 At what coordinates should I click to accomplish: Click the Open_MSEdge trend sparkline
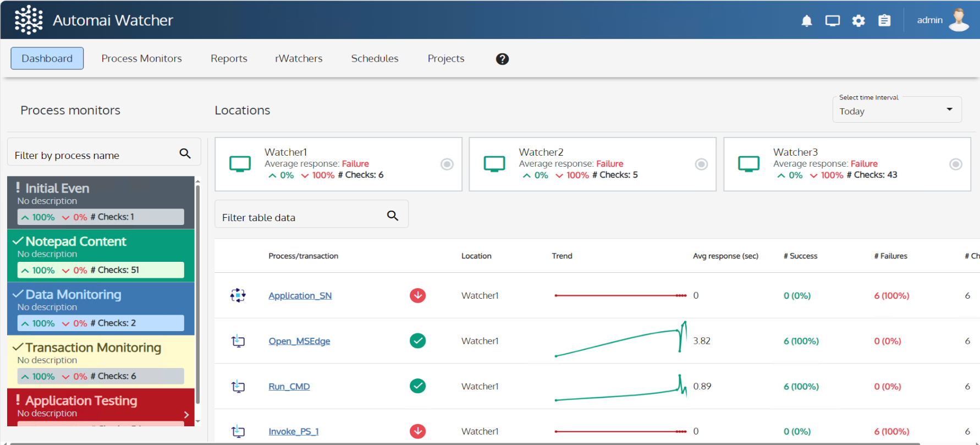click(x=621, y=339)
